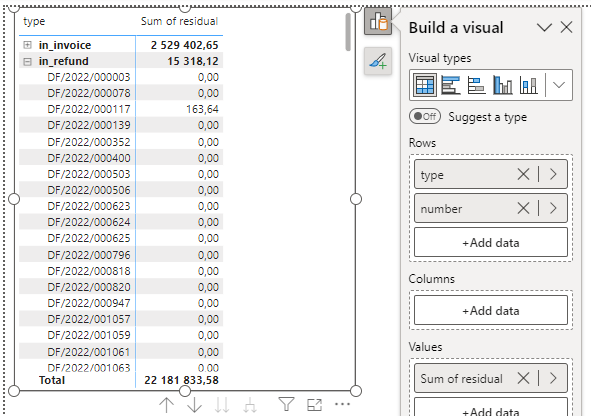The image size is (591, 416).
Task: Open the Format visual paintbrush icon
Action: [378, 61]
